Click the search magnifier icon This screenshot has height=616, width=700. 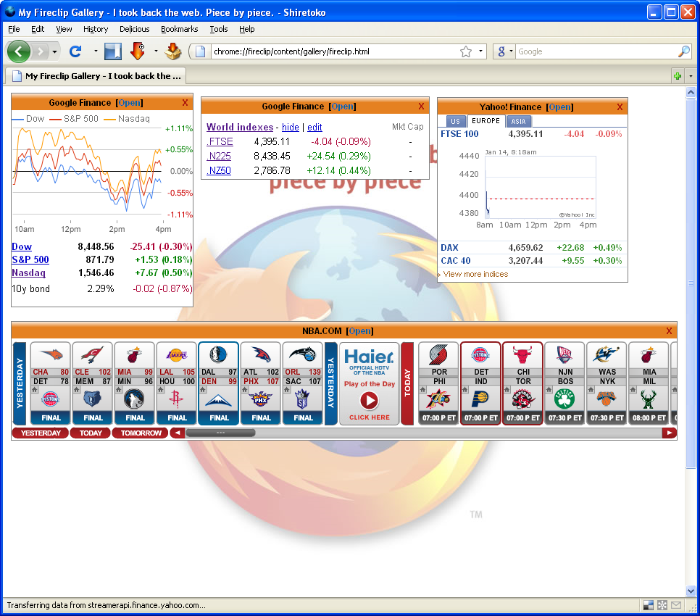683,51
